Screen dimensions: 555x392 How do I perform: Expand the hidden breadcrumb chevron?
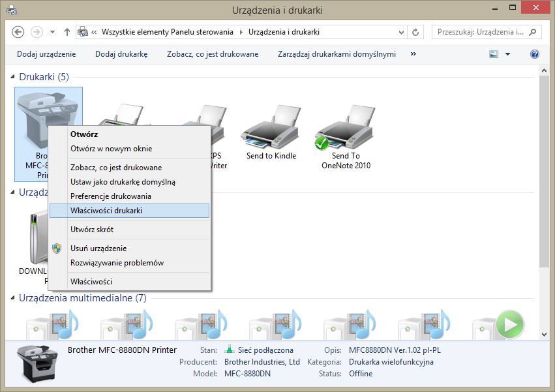[x=94, y=32]
